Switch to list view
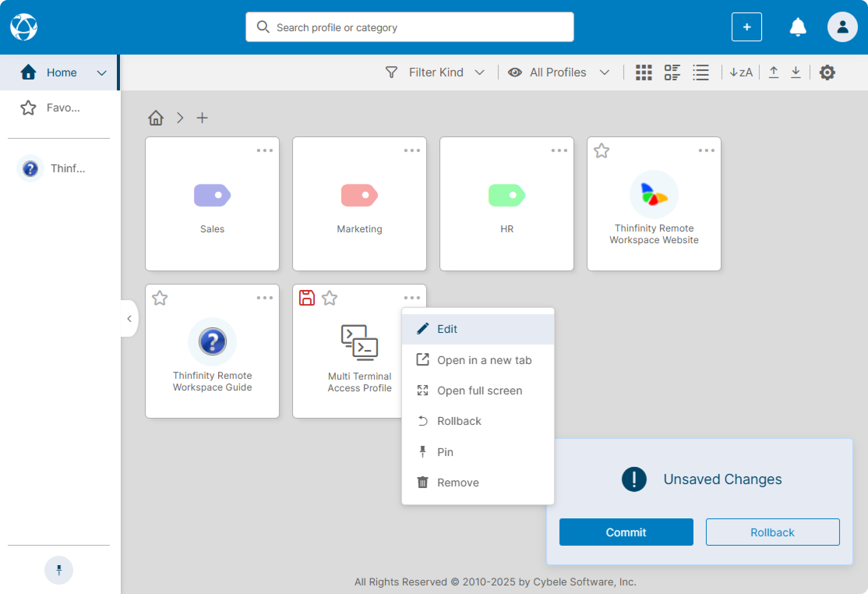 pyautogui.click(x=700, y=72)
